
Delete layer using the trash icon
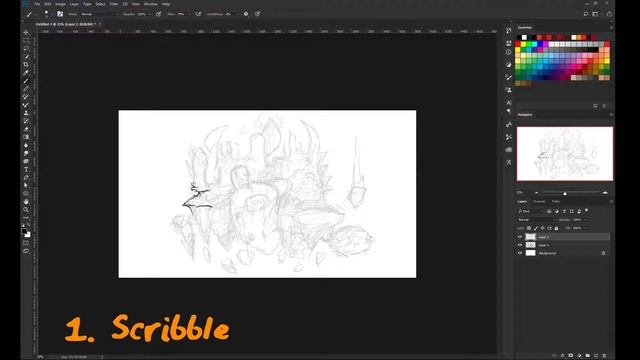[x=604, y=356]
